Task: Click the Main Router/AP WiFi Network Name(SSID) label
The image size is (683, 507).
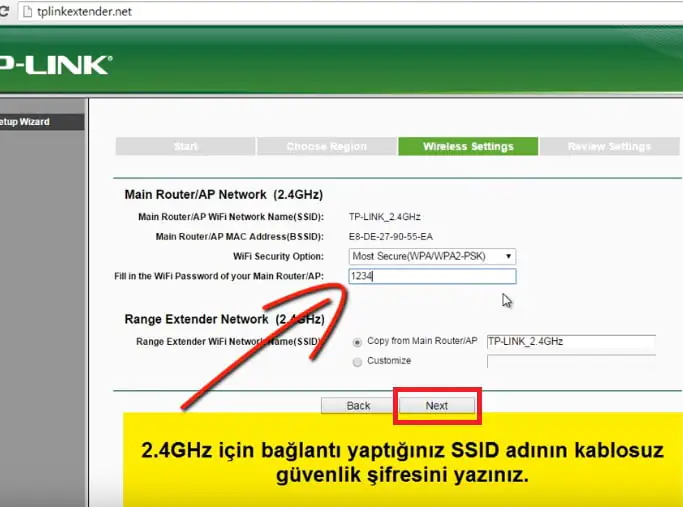Action: click(231, 217)
